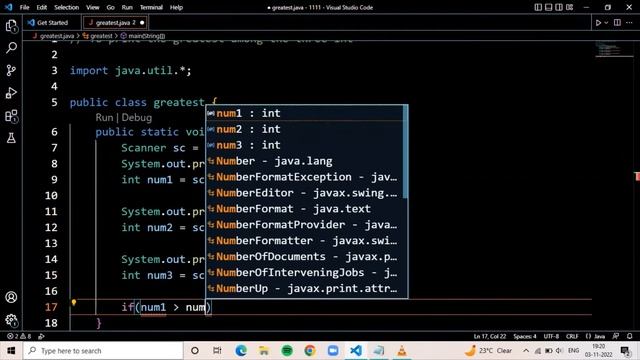Open the Terminal menu
This screenshot has height=360, width=640.
pos(151,7)
